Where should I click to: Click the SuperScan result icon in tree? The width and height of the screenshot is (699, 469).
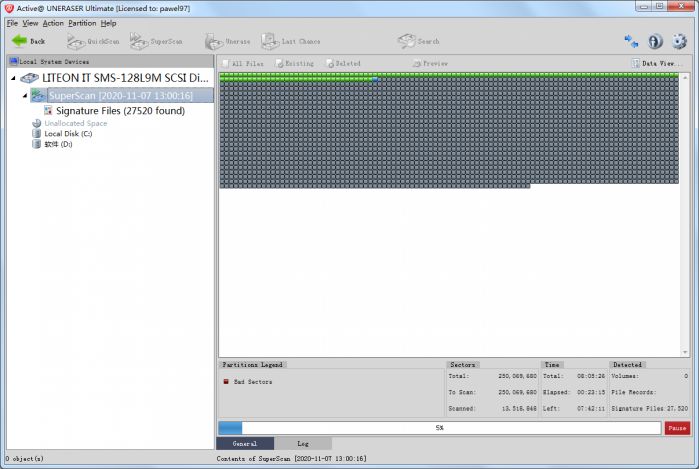(38, 95)
